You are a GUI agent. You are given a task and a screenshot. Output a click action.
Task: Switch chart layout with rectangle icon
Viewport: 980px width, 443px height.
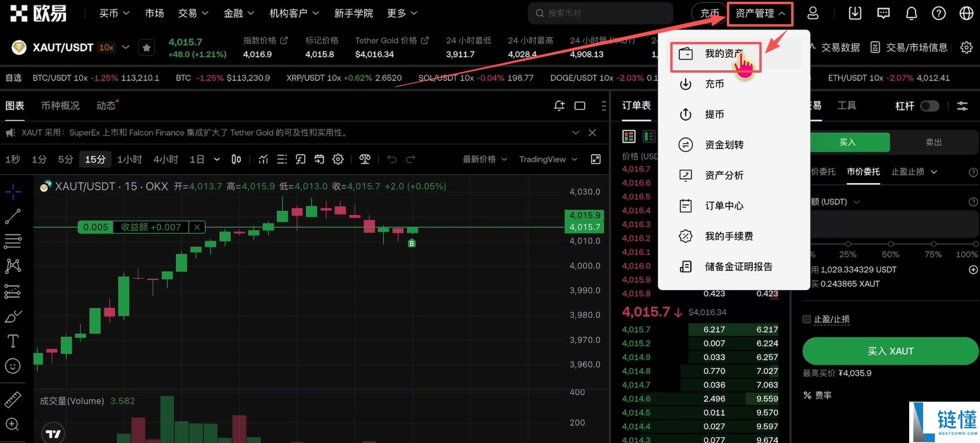[580, 106]
